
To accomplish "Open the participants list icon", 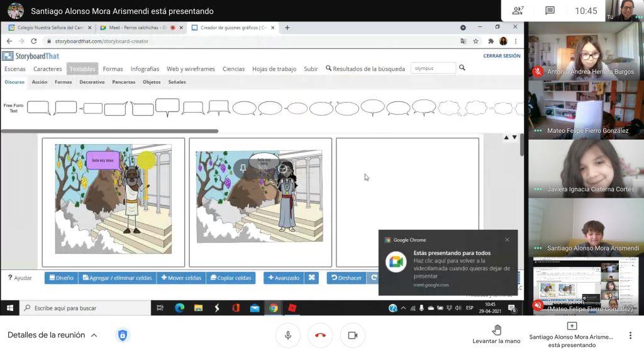I will coord(518,11).
